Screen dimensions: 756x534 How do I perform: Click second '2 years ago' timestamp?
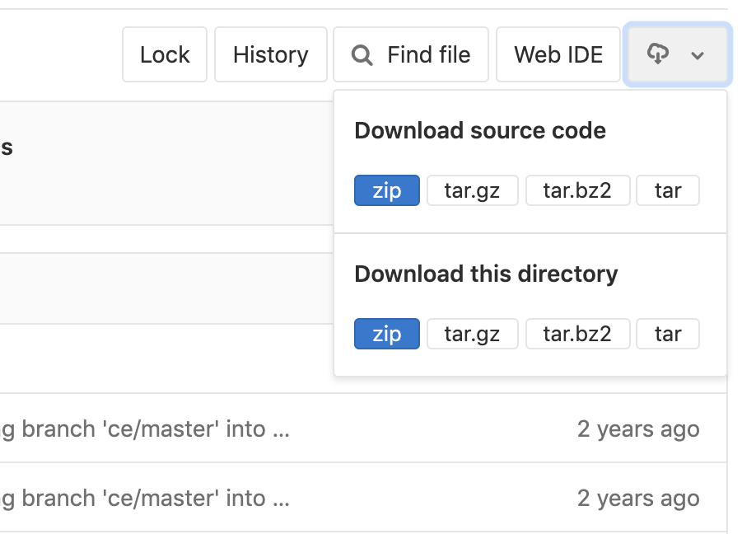pyautogui.click(x=638, y=498)
